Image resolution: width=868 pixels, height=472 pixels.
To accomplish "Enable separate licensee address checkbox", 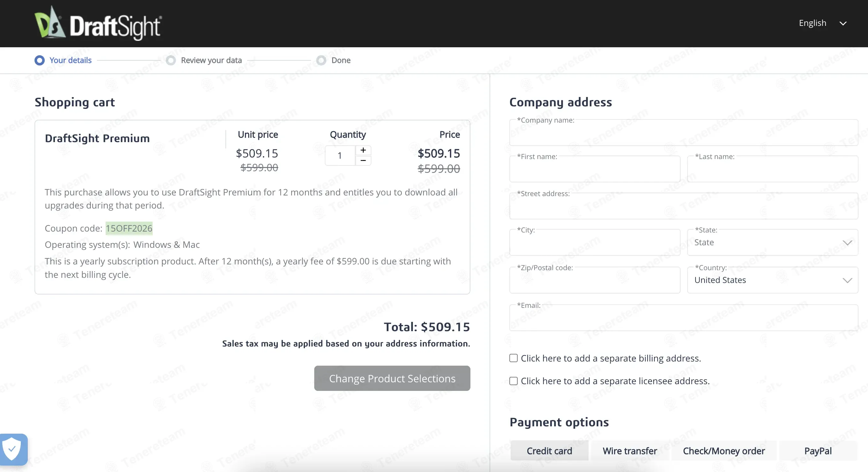I will pyautogui.click(x=513, y=381).
